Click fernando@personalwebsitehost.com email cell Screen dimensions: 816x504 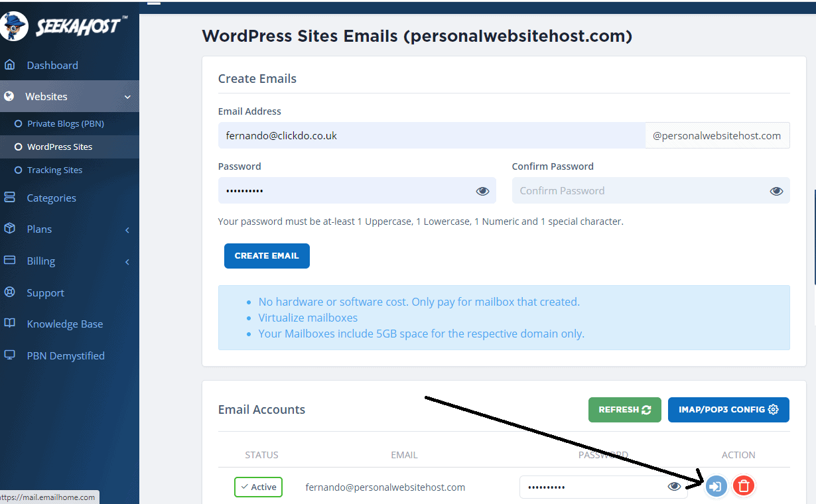[385, 487]
